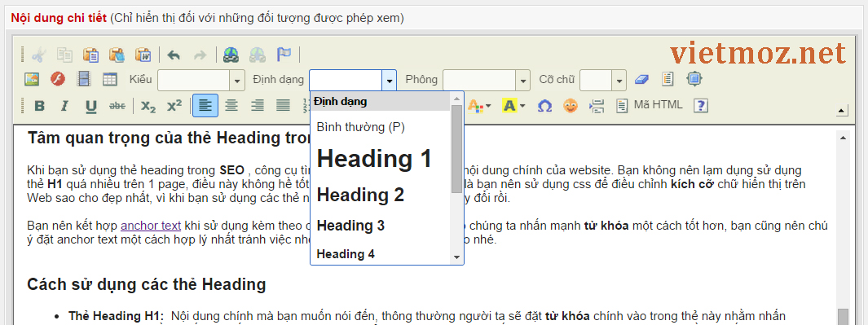Toggle superscript formatting
868x325 pixels.
click(x=174, y=106)
